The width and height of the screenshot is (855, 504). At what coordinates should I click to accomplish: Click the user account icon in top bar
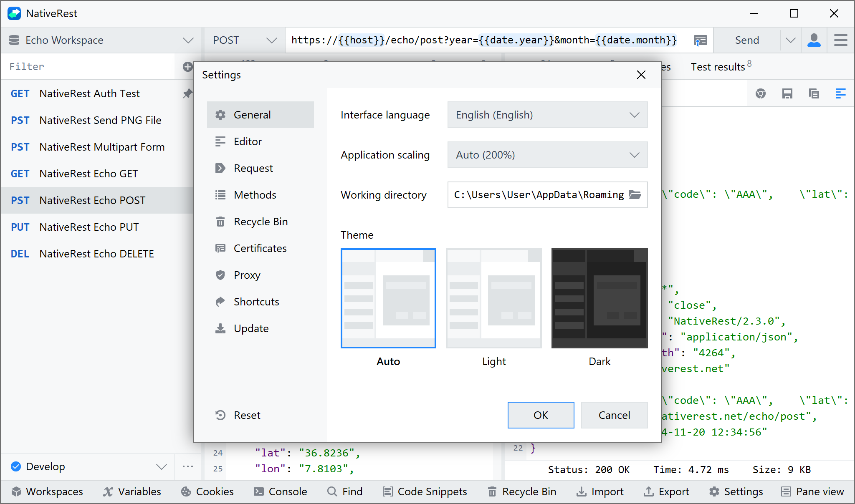[814, 40]
